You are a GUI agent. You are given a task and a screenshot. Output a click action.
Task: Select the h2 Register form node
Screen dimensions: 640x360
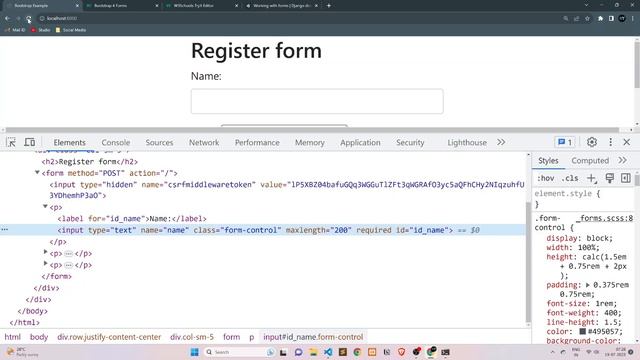90,162
